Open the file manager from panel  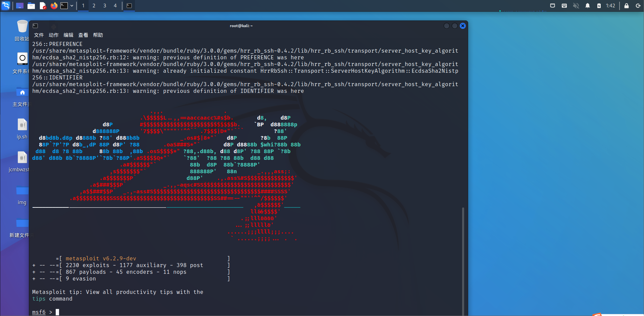(x=31, y=6)
